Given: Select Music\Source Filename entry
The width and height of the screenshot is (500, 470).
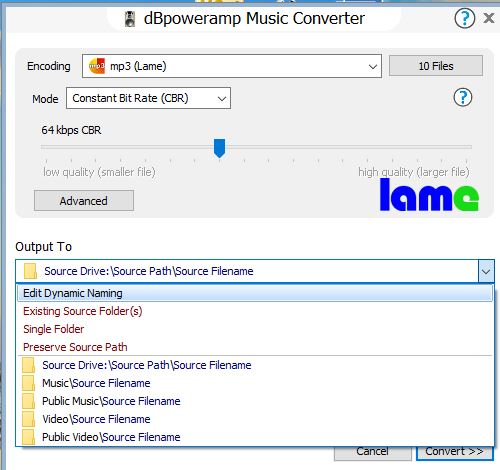Looking at the screenshot, I should (255, 383).
